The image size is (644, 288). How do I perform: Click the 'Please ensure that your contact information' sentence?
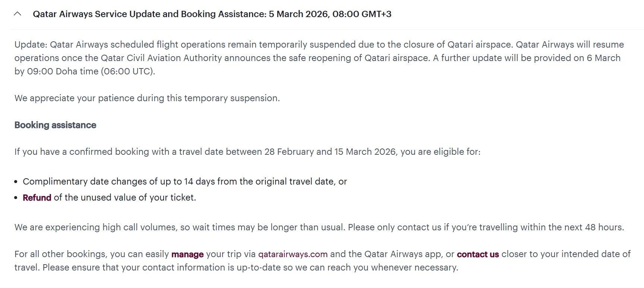(250, 268)
